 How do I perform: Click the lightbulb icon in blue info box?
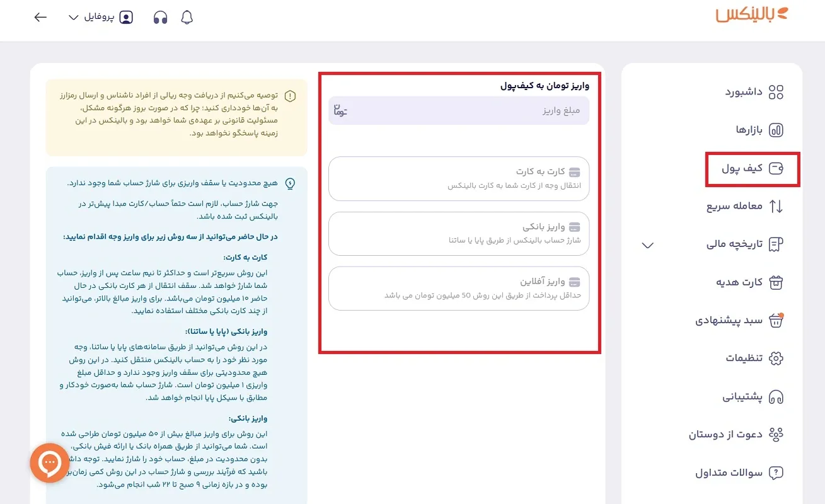click(290, 183)
